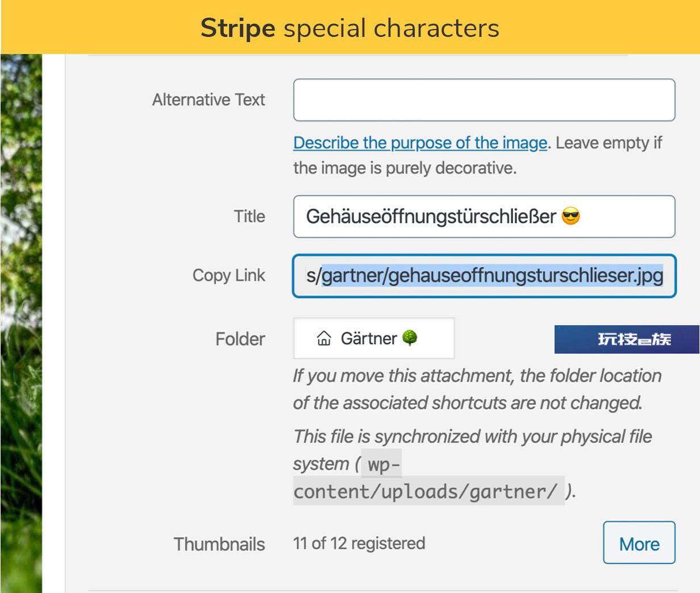Image resolution: width=700 pixels, height=593 pixels.
Task: Click the green foliage image preview
Action: [21, 323]
